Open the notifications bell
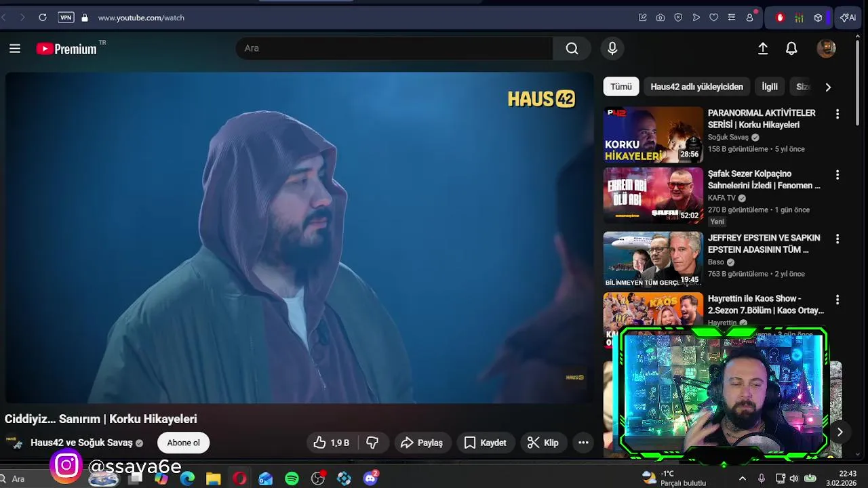The image size is (868, 488). 791,49
